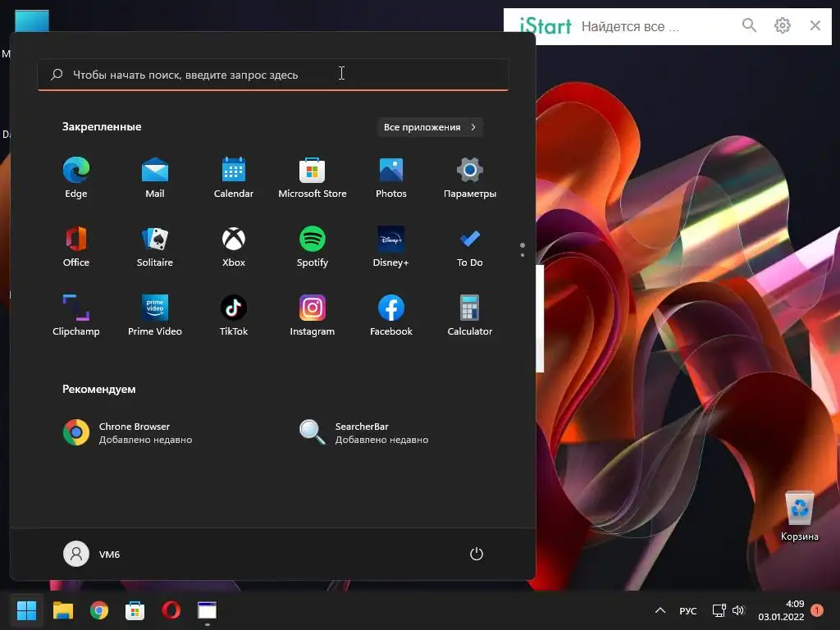Open the Calculator app
Image resolution: width=840 pixels, height=630 pixels.
point(470,315)
